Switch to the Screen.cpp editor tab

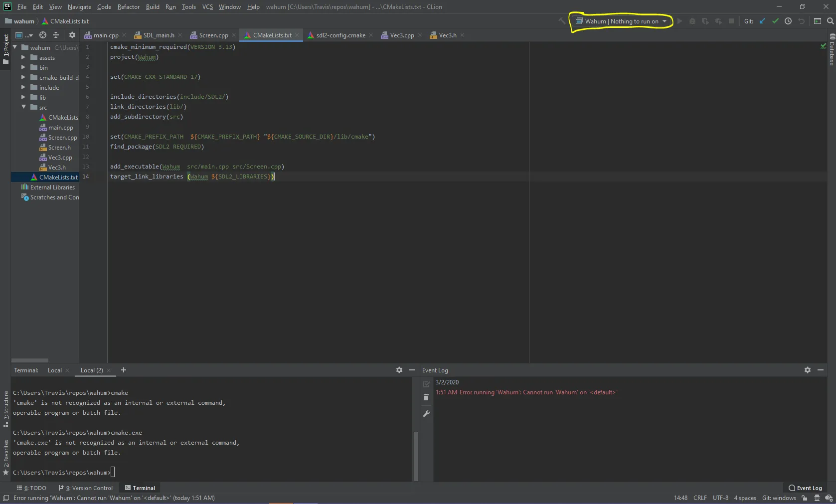point(213,35)
